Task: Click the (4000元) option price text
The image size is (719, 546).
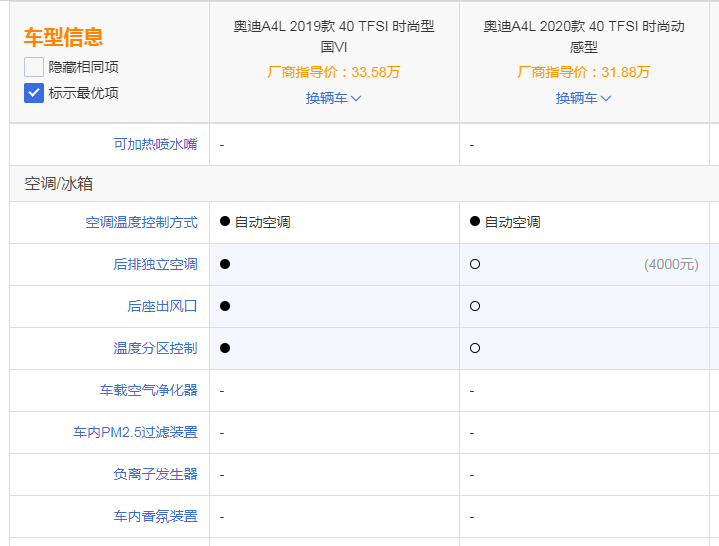Action: pos(671,264)
